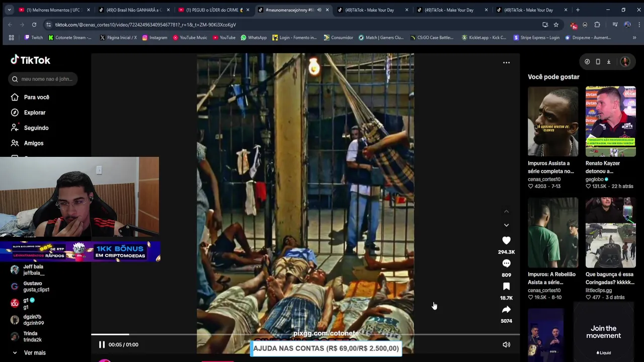
Task: Open the three-dot more options menu
Action: [x=506, y=63]
